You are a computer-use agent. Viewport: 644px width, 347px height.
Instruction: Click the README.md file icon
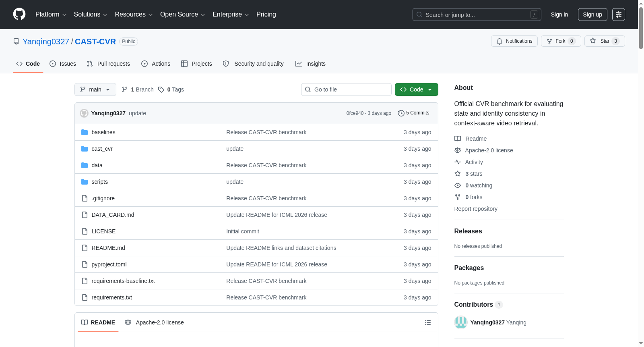pos(85,248)
